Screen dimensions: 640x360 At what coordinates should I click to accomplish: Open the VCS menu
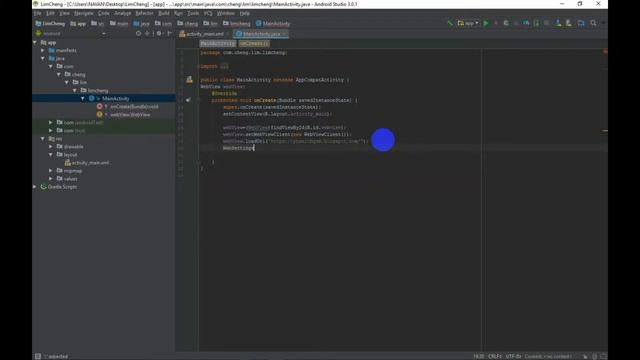(x=208, y=13)
